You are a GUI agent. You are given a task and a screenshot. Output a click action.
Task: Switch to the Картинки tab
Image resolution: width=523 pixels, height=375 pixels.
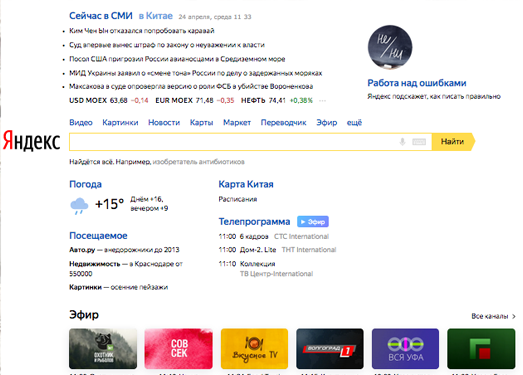pyautogui.click(x=120, y=122)
